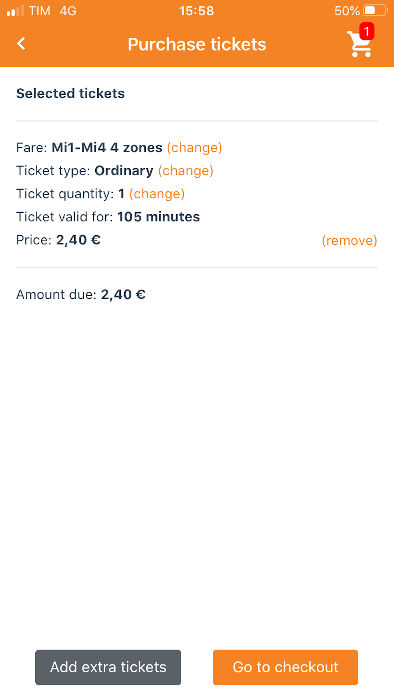
Task: Tap the 15:58 clock in status bar
Action: tap(197, 10)
